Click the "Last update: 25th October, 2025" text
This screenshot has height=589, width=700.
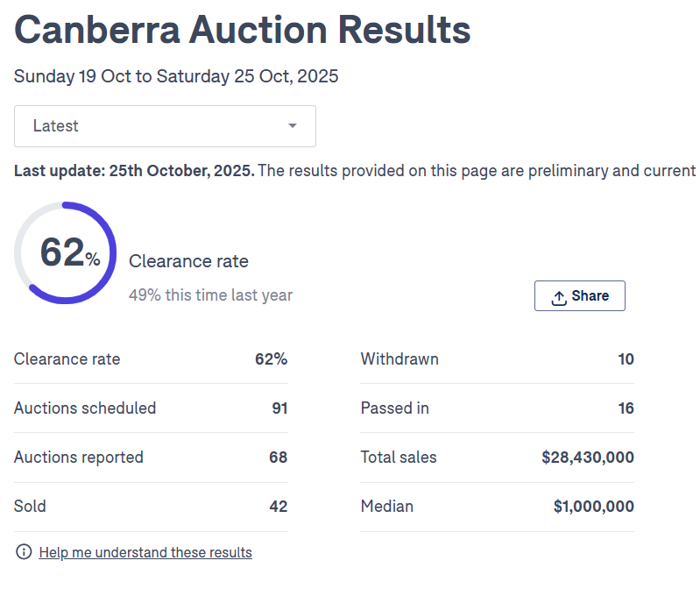[134, 170]
